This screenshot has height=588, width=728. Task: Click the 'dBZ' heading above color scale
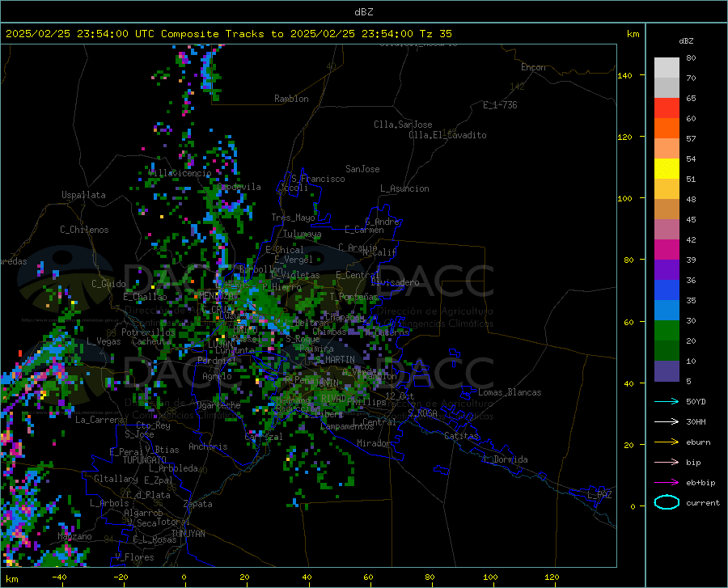click(x=686, y=40)
